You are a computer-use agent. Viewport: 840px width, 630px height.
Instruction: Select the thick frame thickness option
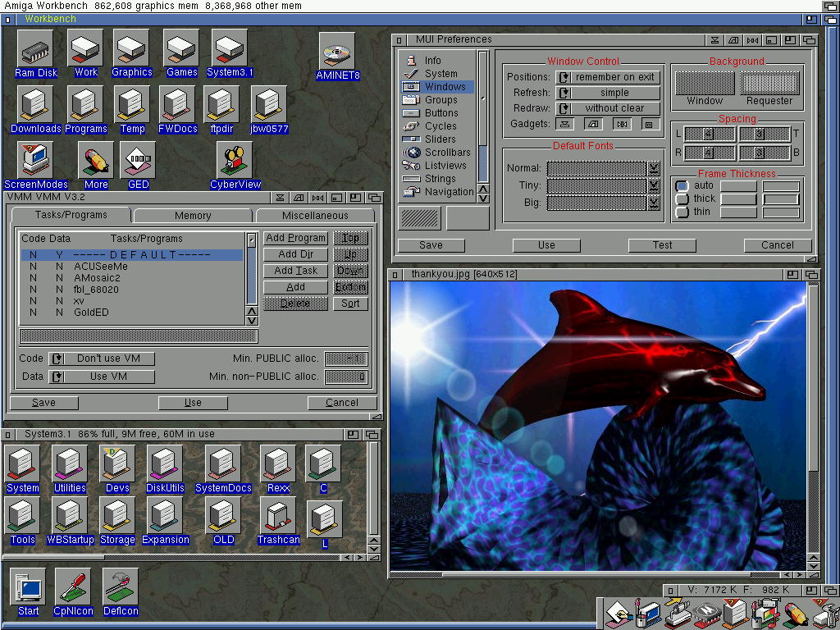[x=682, y=199]
